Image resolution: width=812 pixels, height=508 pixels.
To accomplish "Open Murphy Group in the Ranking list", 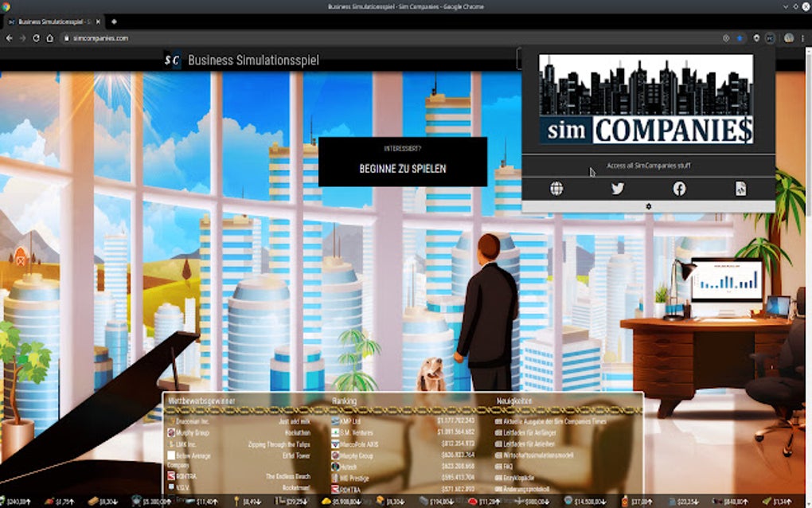I will click(x=352, y=455).
